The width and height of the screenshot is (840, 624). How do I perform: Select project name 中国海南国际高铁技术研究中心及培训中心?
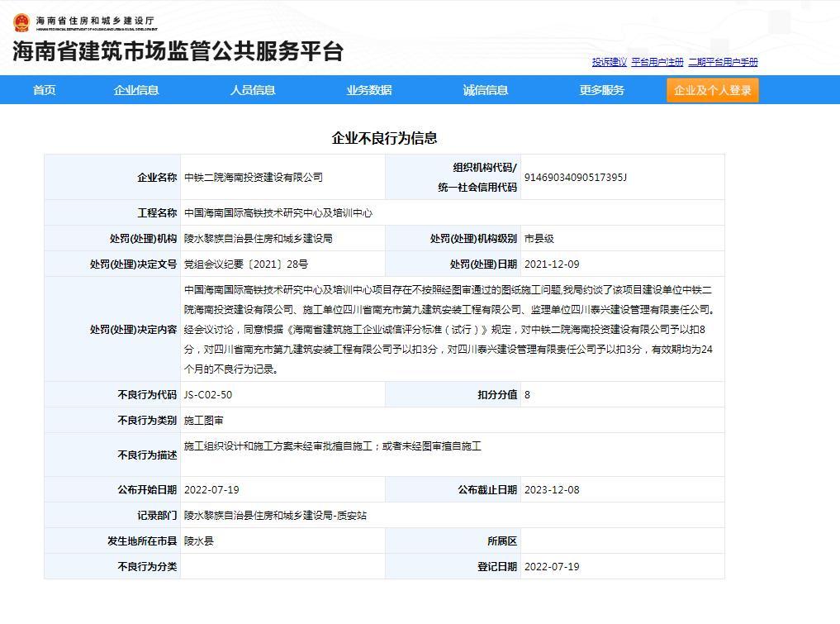coord(278,213)
